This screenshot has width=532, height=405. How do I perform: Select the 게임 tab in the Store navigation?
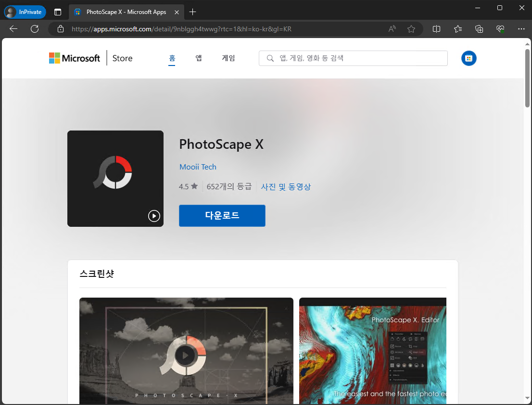point(228,58)
